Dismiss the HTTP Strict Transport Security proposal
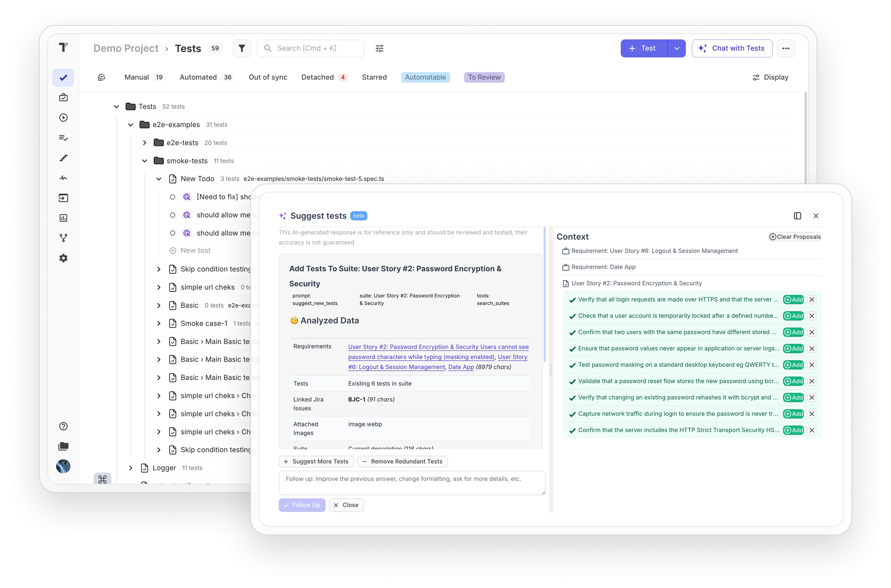The height and width of the screenshot is (588, 891). point(812,430)
